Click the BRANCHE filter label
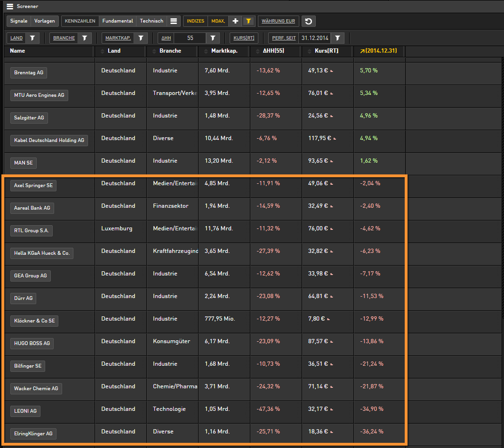The width and height of the screenshot is (504, 448). click(64, 38)
